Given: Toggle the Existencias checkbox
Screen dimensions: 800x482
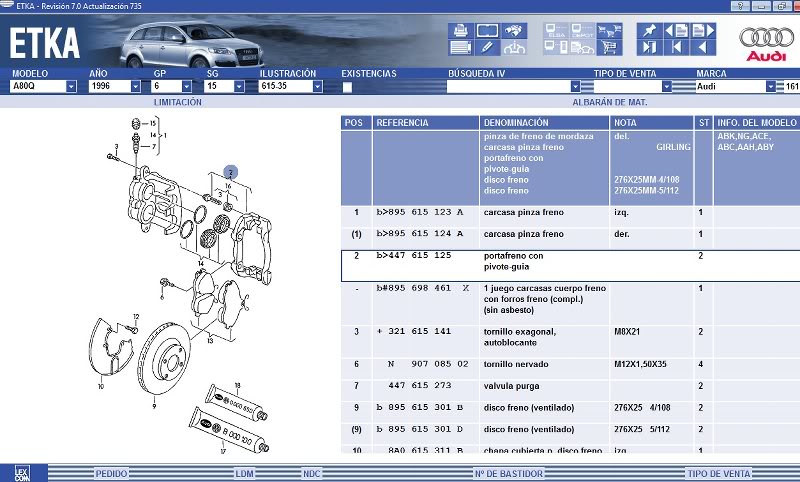Looking at the screenshot, I should tap(347, 87).
